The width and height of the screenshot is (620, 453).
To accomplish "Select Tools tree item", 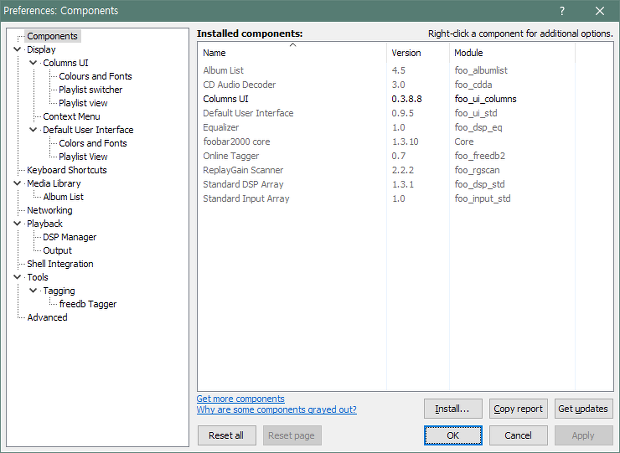I will [x=38, y=277].
